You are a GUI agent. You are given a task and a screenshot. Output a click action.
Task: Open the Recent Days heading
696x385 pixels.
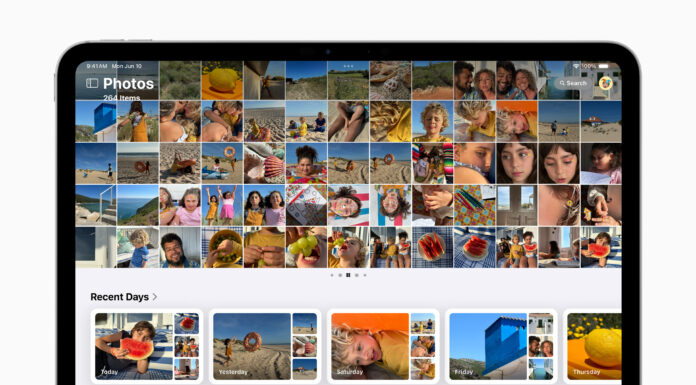119,297
